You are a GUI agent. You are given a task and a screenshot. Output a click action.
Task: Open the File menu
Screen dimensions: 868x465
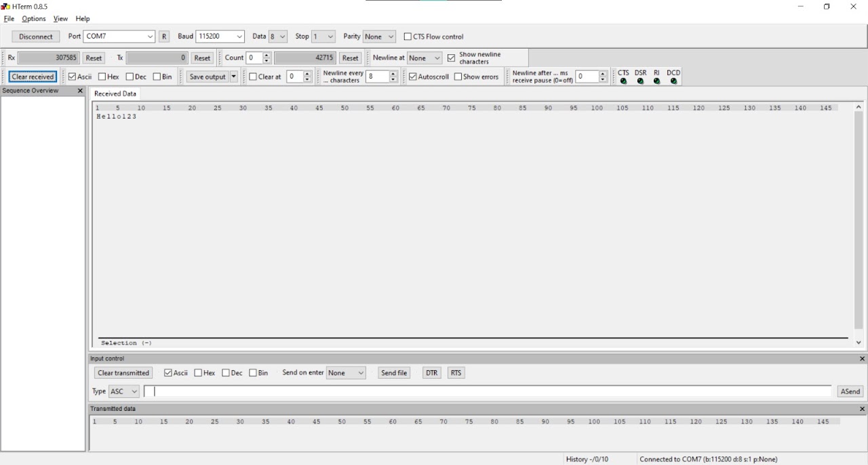pos(9,19)
